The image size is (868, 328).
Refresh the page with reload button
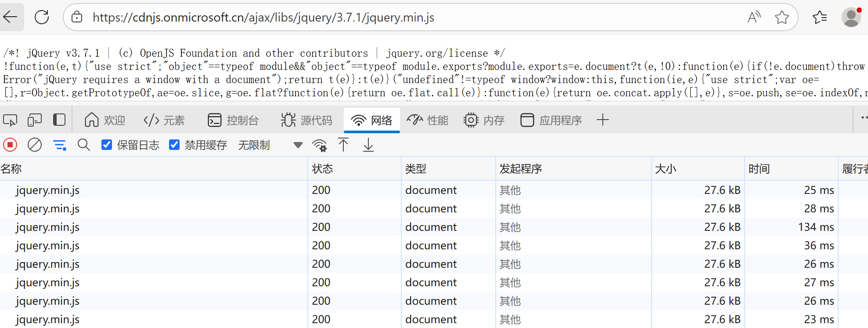pyautogui.click(x=42, y=17)
